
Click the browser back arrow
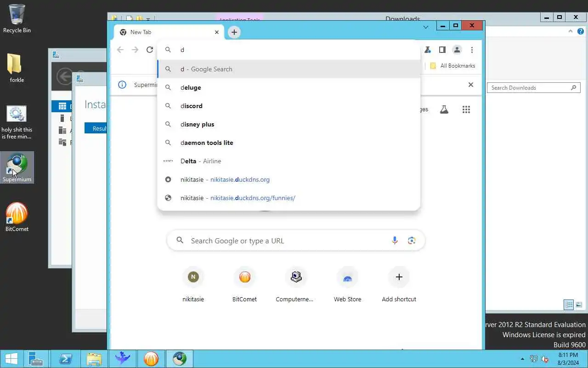(x=120, y=50)
